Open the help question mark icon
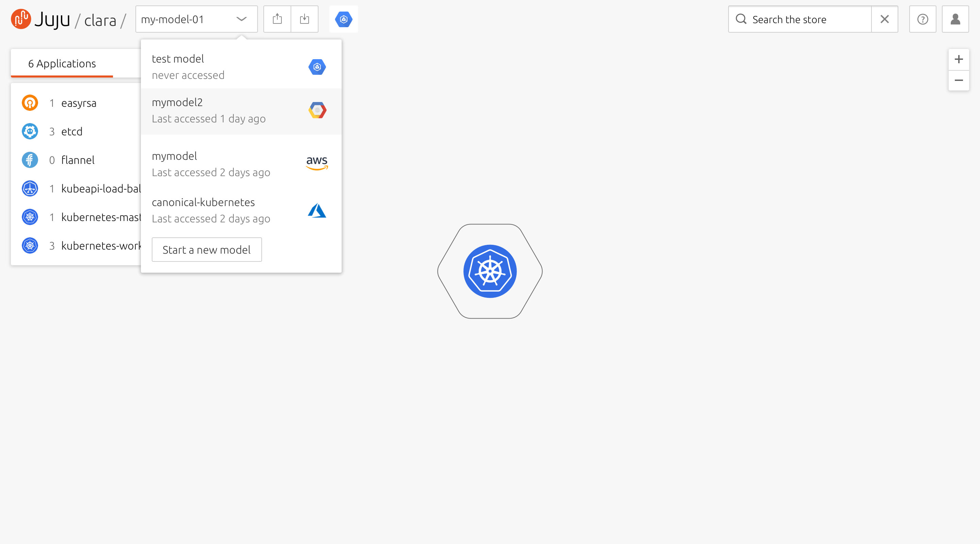This screenshot has height=544, width=980. click(x=922, y=19)
